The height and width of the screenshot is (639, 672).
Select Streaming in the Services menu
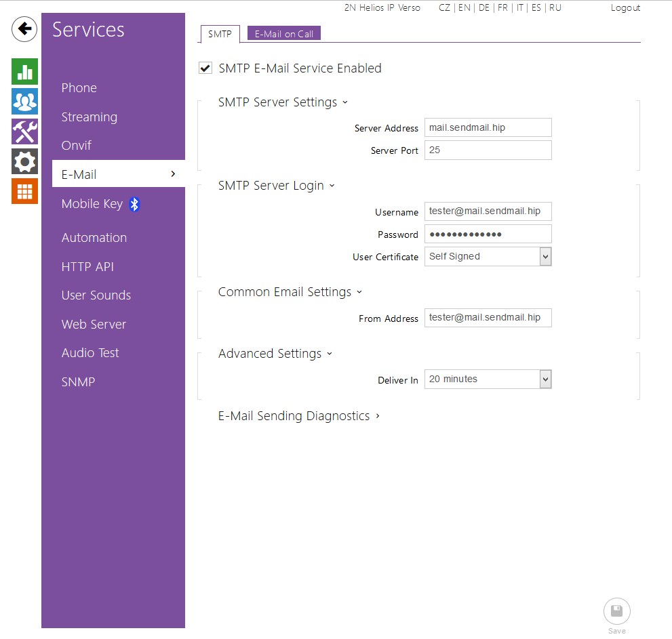(x=90, y=117)
